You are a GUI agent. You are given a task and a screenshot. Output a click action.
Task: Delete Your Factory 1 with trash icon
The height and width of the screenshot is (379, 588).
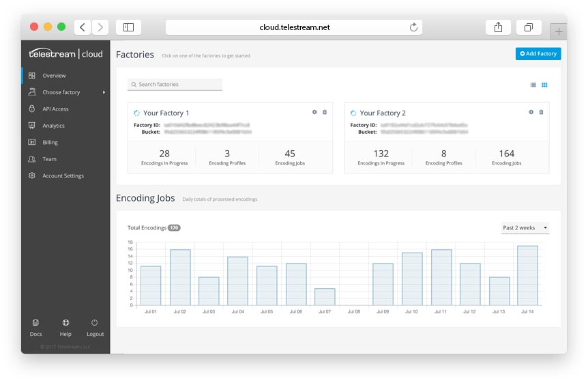(325, 112)
